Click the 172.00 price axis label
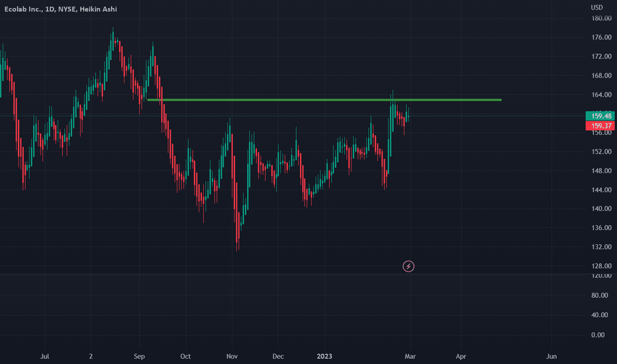This screenshot has height=364, width=617. point(602,56)
